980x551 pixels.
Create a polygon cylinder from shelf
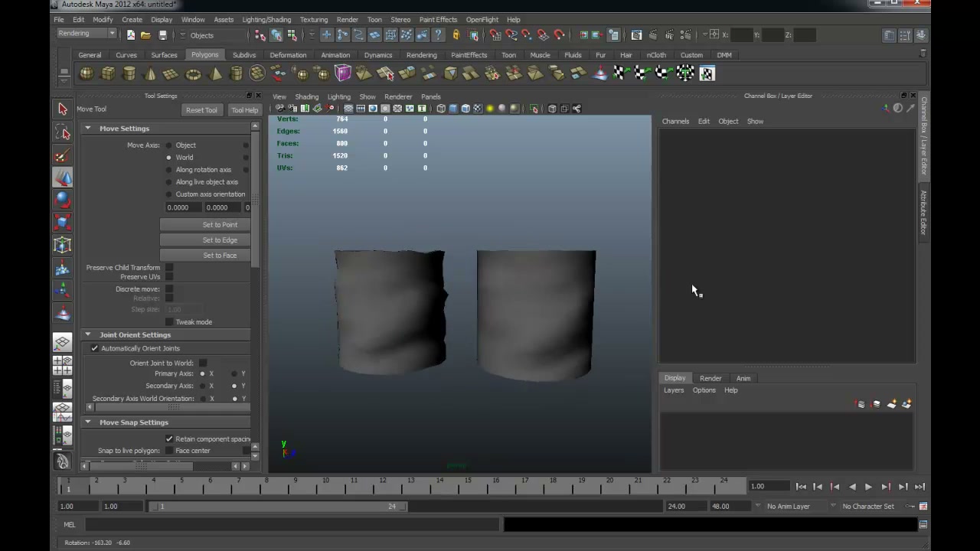[x=129, y=73]
